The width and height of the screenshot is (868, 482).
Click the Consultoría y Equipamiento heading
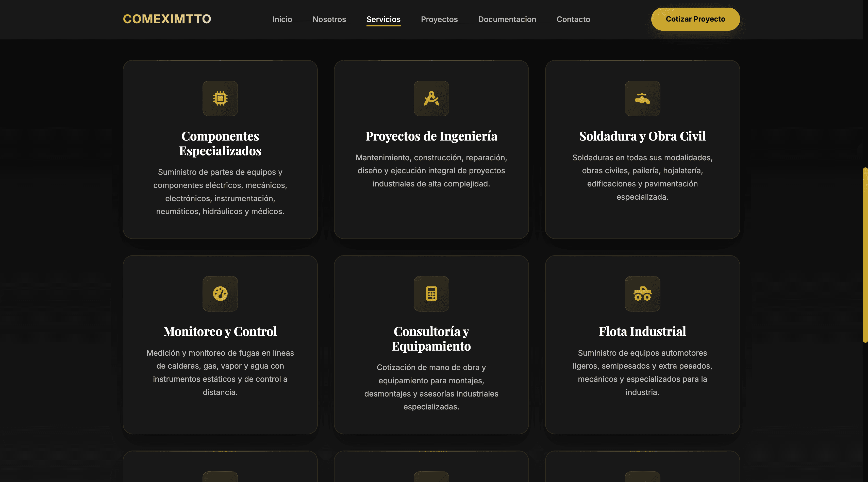point(431,339)
